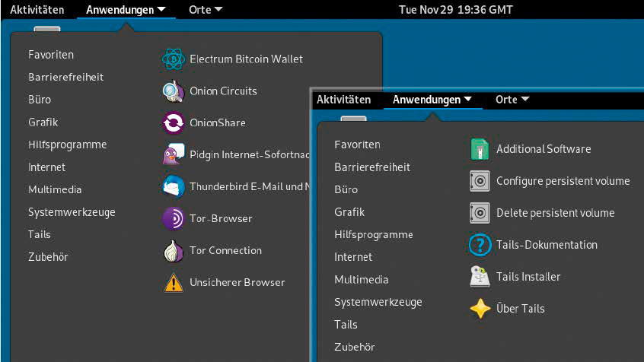Expand Orte menu in the inset window
Image resolution: width=644 pixels, height=362 pixels.
[512, 100]
